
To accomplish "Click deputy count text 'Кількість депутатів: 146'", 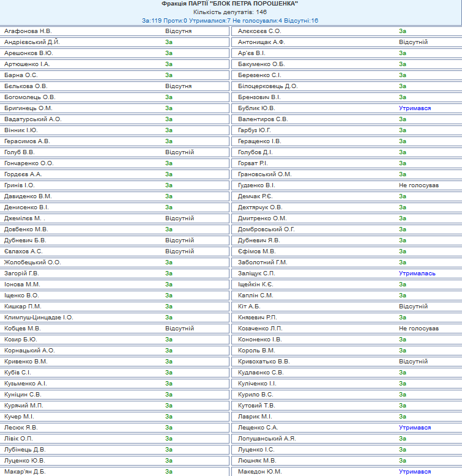I will 230,12.
